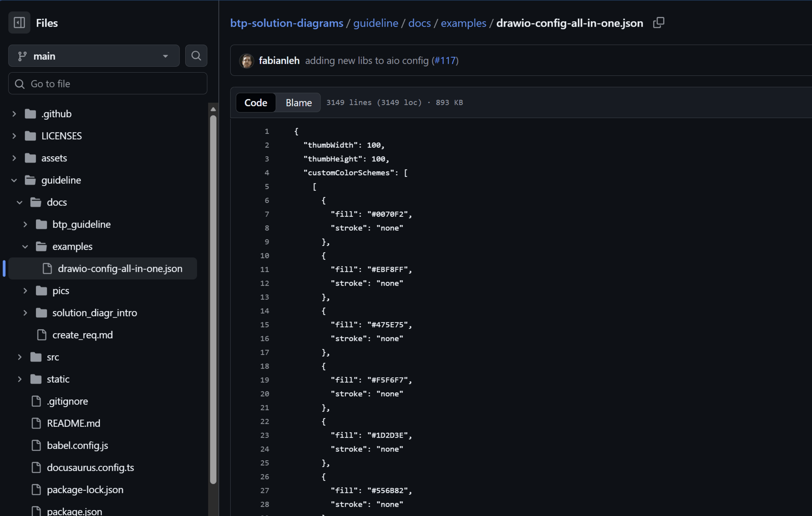Image resolution: width=812 pixels, height=516 pixels.
Task: Click the search magnifier button beside branch
Action: [196, 56]
